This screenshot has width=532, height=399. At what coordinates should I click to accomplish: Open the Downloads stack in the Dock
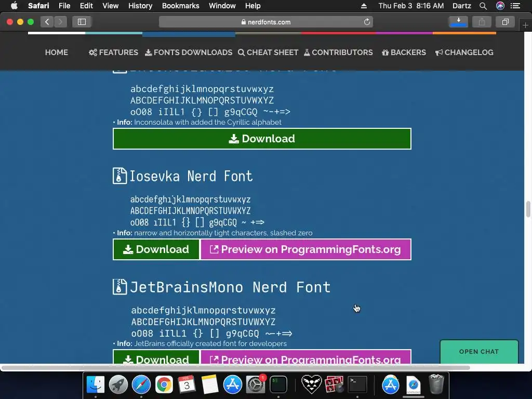[414, 384]
